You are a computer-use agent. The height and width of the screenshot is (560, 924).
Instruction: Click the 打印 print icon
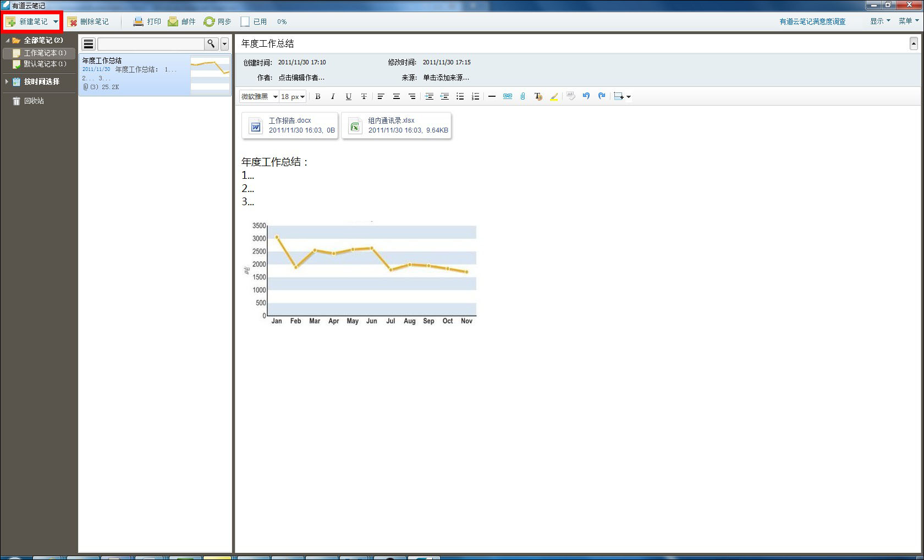coord(138,22)
